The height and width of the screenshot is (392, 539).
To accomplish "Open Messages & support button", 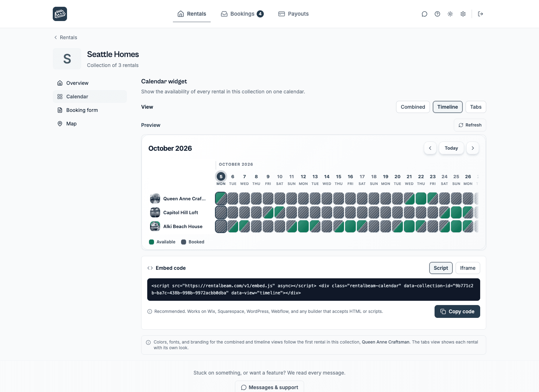I will click(x=269, y=387).
